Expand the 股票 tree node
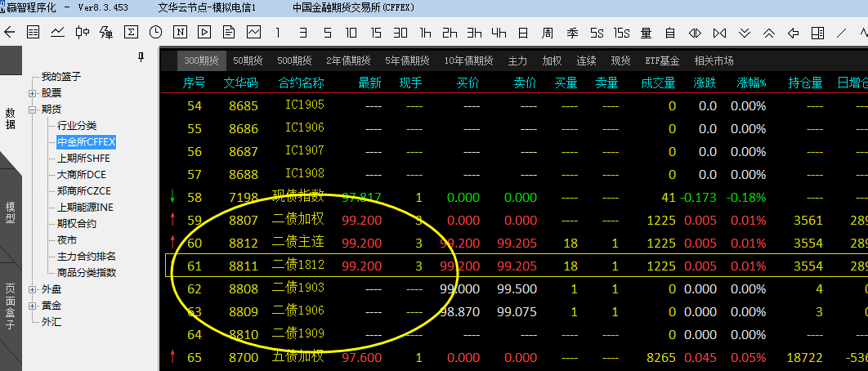This screenshot has width=868, height=371. coord(32,93)
